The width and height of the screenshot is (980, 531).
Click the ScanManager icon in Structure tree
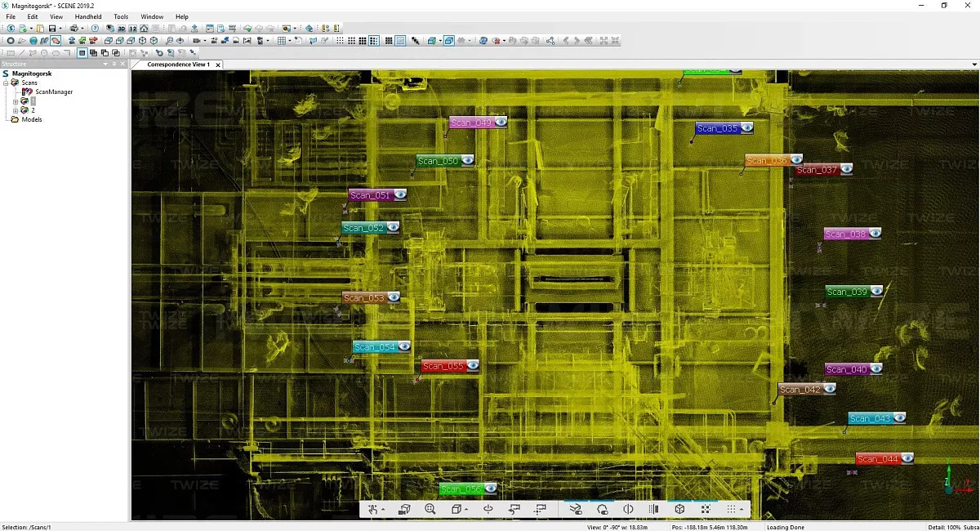(27, 92)
